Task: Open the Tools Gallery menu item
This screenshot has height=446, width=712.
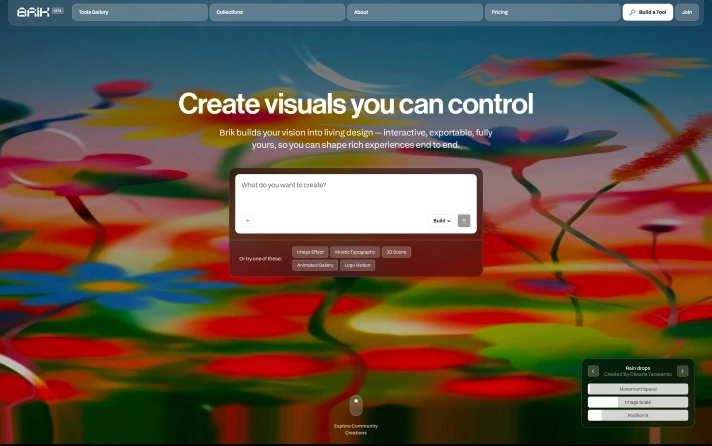Action: pyautogui.click(x=139, y=12)
